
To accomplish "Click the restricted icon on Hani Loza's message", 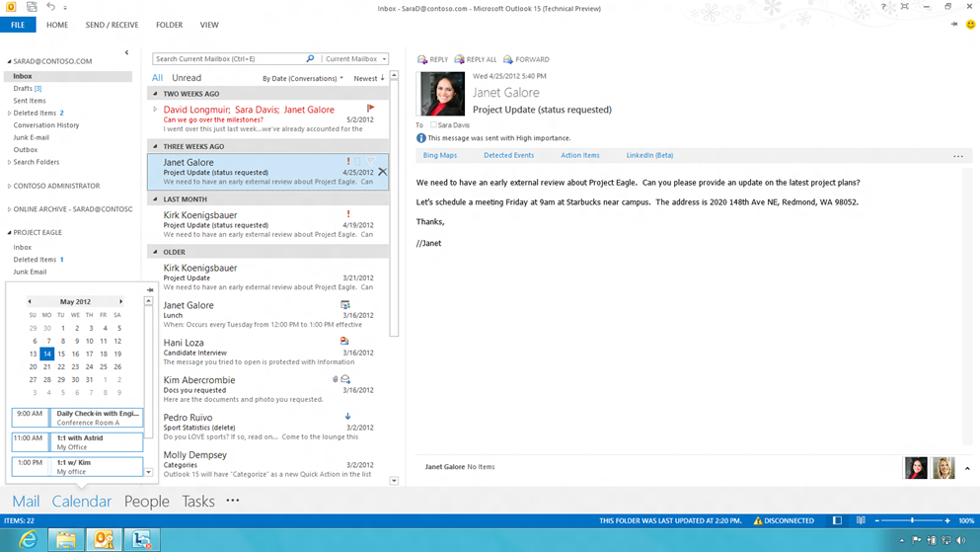I will pos(343,342).
